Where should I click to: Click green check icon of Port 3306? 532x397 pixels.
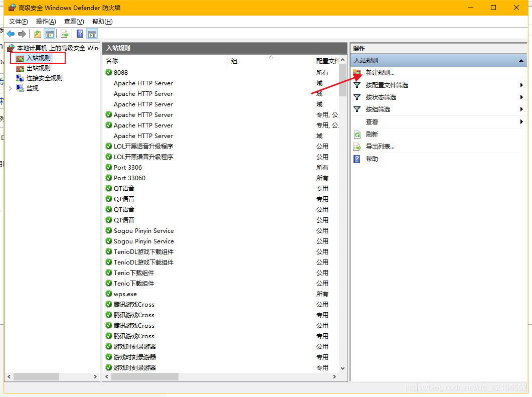[109, 167]
